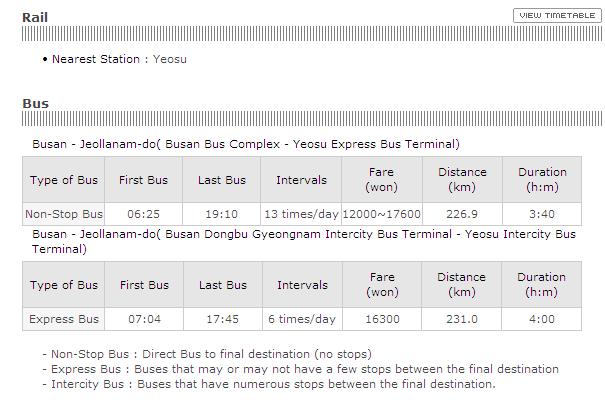The image size is (605, 406).
Task: Select the Non-Stop Bus table cell
Action: 64,214
